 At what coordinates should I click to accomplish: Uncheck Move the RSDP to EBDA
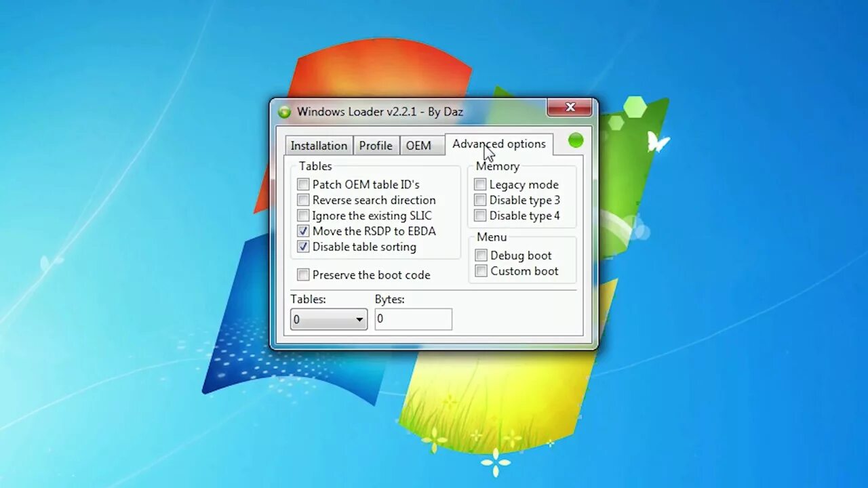[303, 231]
